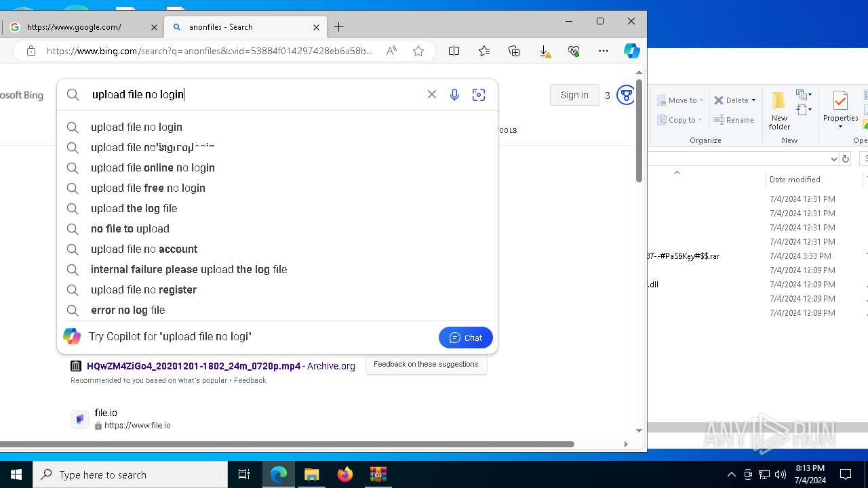Click Rename in File Explorer ribbon
The width and height of the screenshot is (868, 488).
[x=734, y=120]
